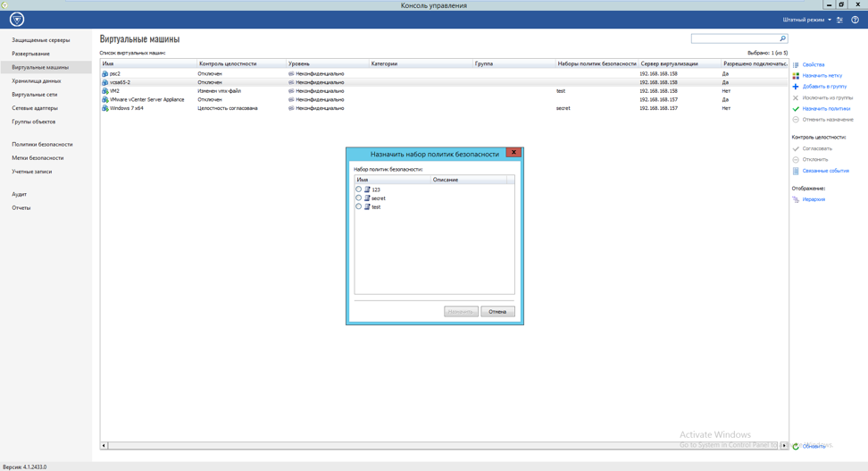
Task: Open Учетные записи in the sidebar
Action: click(x=32, y=172)
